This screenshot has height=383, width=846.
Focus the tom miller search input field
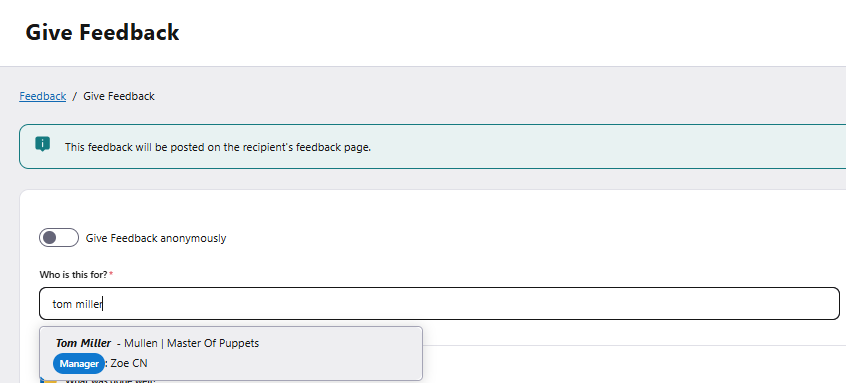(439, 304)
